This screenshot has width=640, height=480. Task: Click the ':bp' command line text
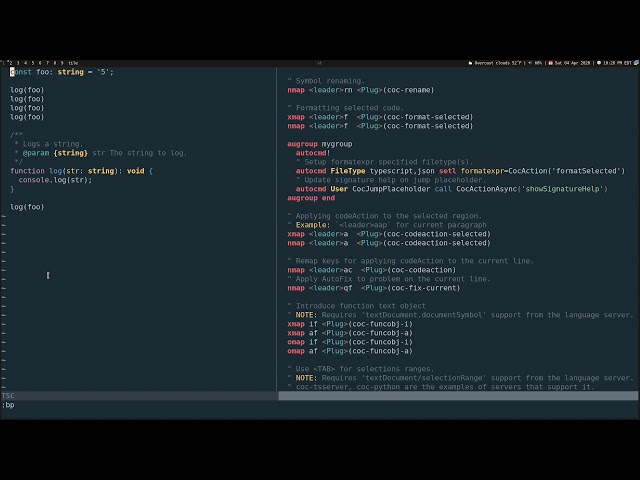click(8, 405)
